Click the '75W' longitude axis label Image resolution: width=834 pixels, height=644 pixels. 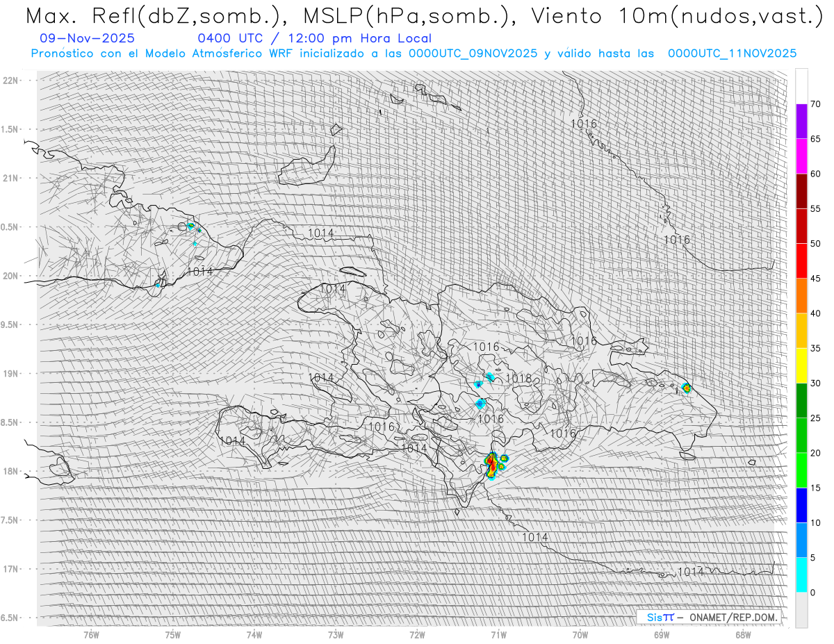pos(173,635)
